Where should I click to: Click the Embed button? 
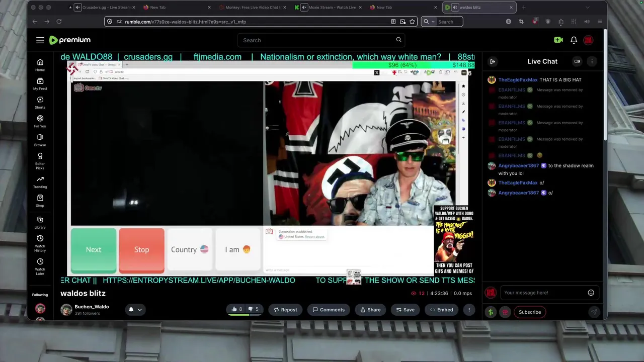[441, 310]
